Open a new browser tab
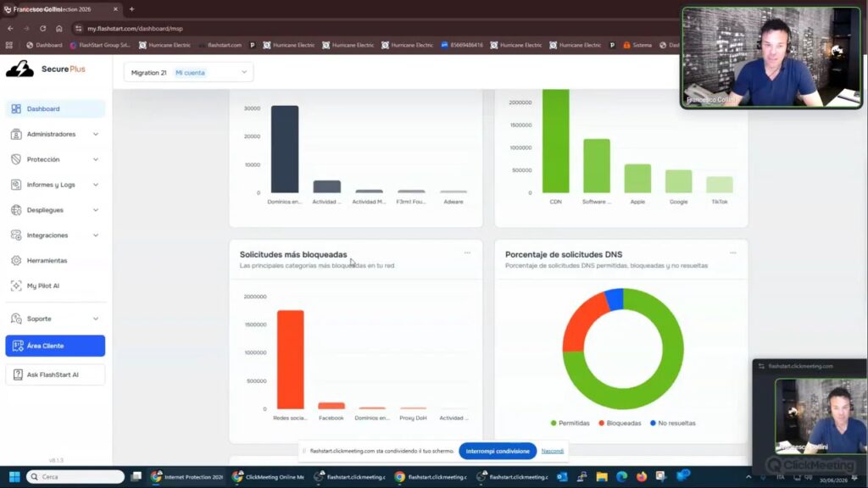This screenshot has width=868, height=488. point(131,8)
